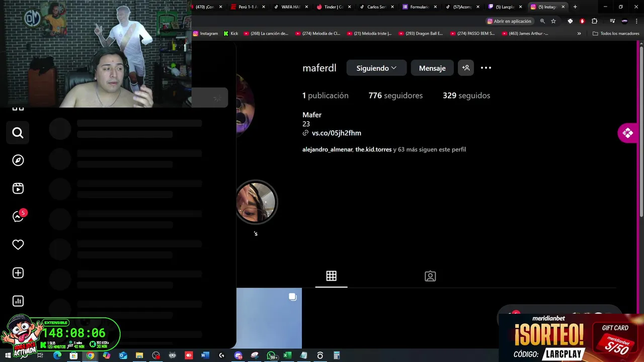Image resolution: width=644 pixels, height=362 pixels.
Task: Click Microsoft Edge in the taskbar
Action: 57,355
